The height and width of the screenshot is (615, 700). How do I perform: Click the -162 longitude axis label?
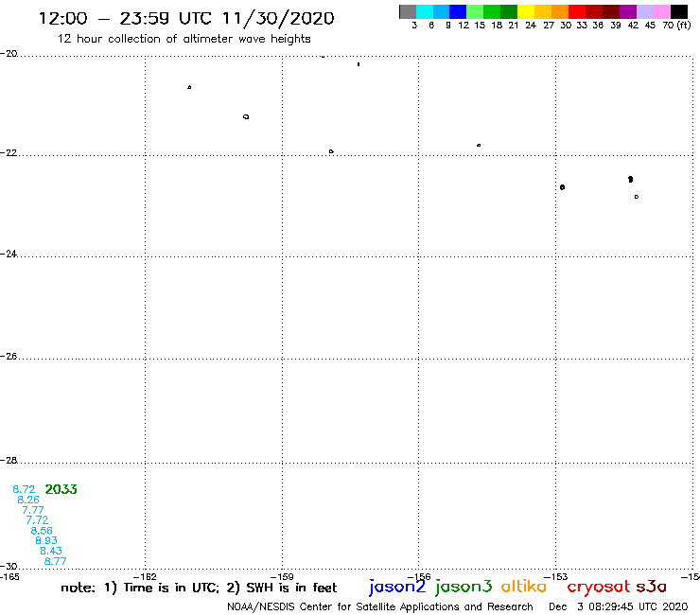point(145,576)
